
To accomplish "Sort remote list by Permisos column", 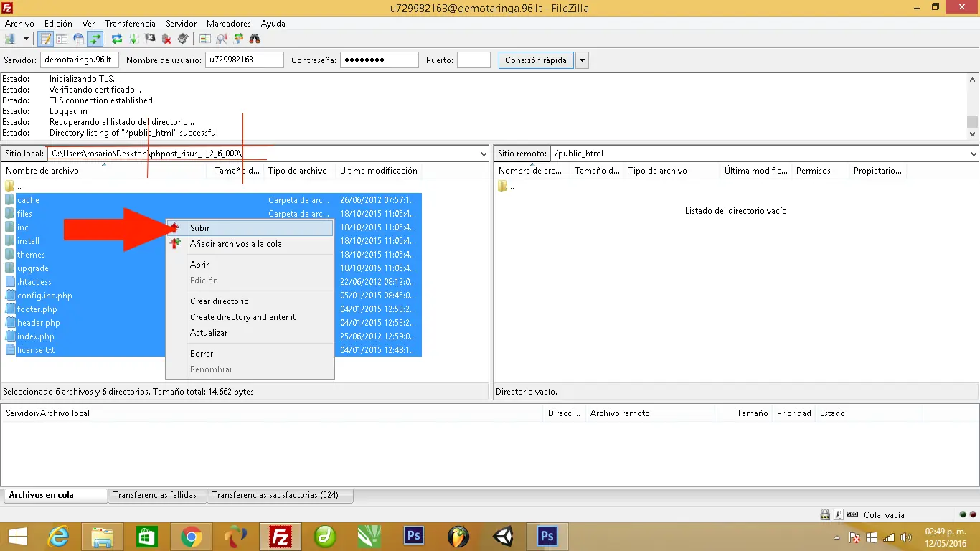I will pos(821,171).
